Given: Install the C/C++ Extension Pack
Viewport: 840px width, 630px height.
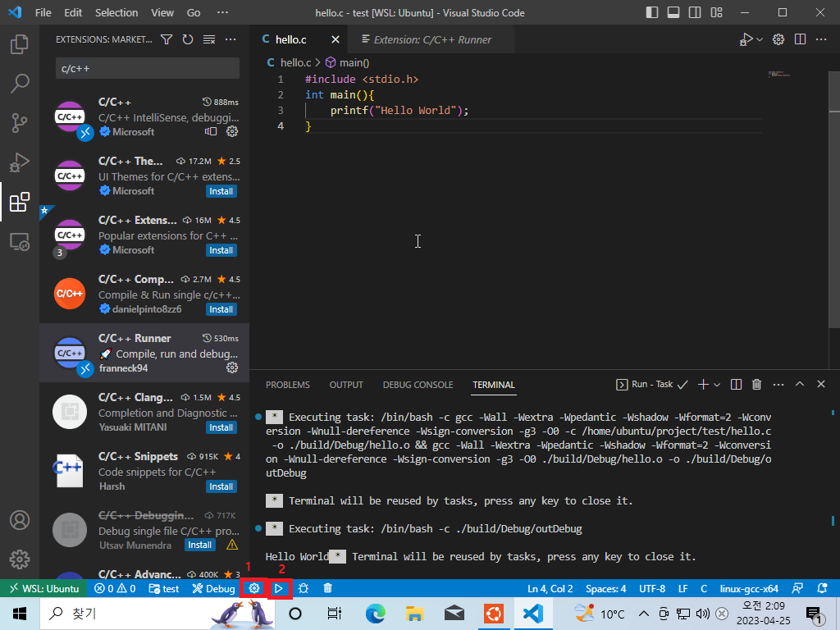Looking at the screenshot, I should point(221,250).
